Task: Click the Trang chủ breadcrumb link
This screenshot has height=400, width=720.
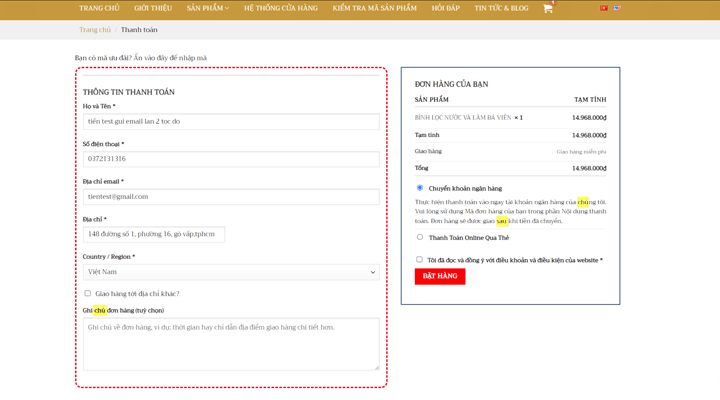Action: click(95, 30)
